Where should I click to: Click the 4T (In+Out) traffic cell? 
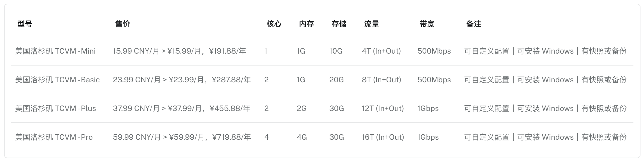(381, 51)
